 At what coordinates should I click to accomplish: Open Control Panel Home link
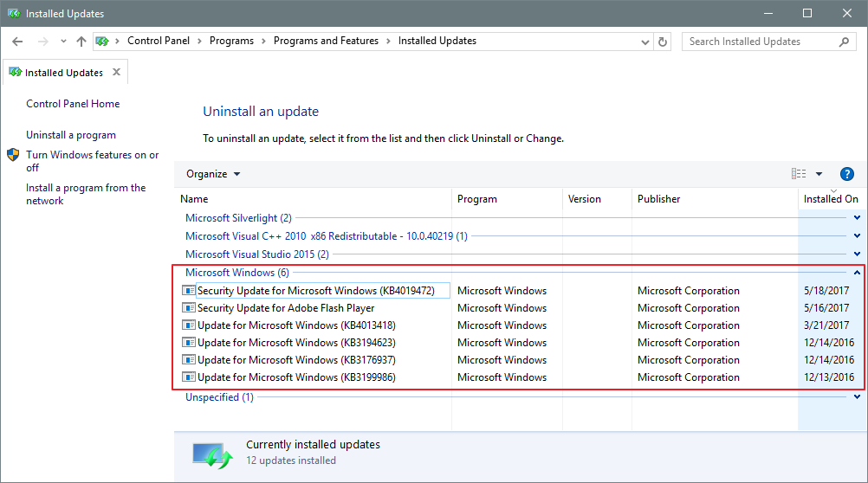point(73,104)
